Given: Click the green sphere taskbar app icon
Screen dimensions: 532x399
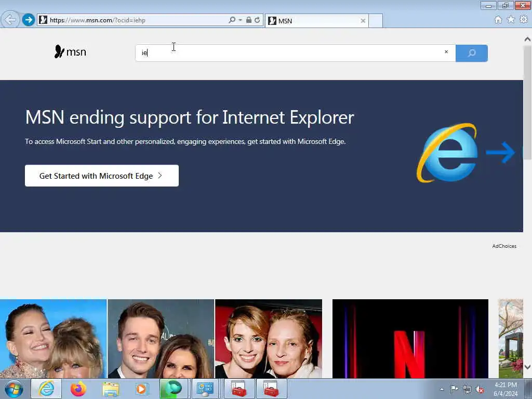Looking at the screenshot, I should [x=172, y=389].
